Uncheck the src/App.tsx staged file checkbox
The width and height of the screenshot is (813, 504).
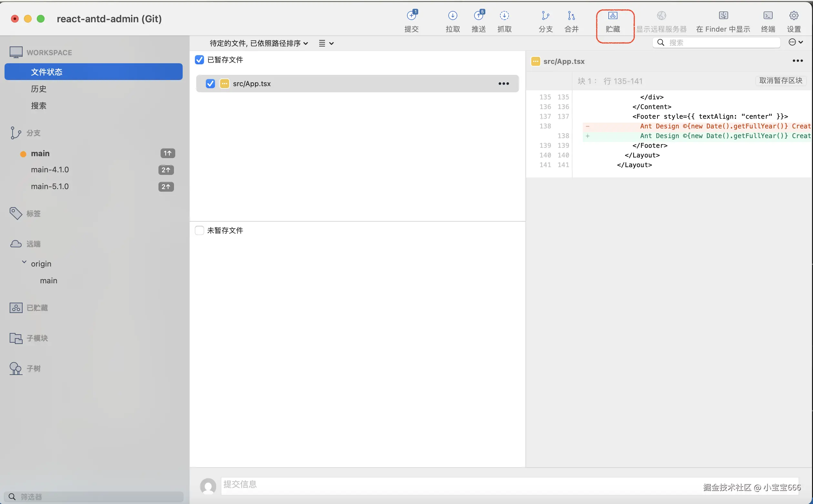[210, 84]
